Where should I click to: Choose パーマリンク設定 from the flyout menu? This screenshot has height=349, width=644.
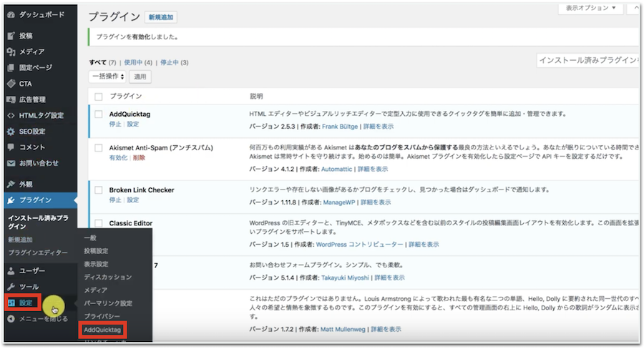108,303
